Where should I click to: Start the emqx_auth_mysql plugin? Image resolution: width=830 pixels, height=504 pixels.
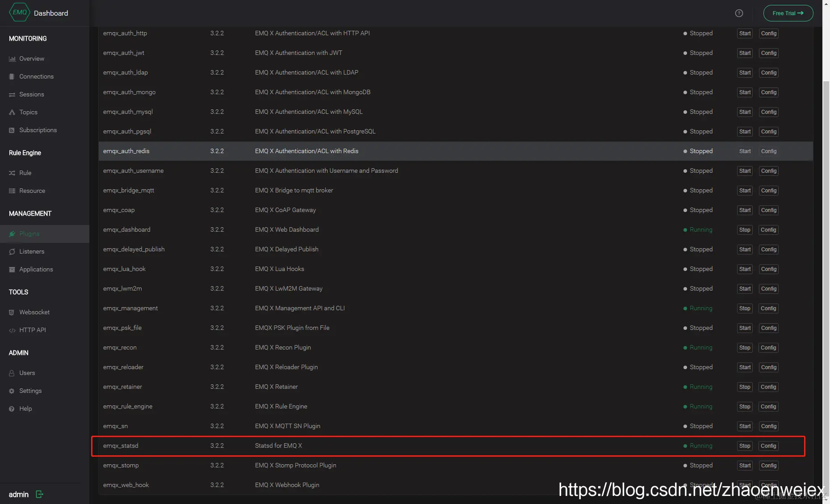tap(745, 112)
